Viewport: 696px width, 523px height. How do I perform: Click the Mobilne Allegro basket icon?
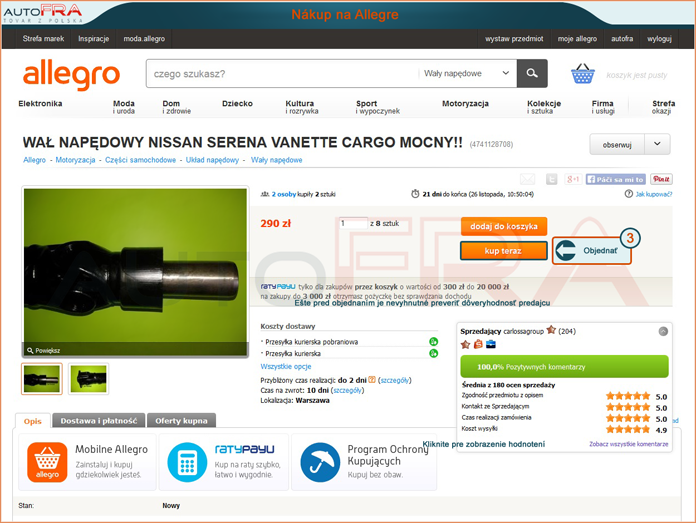[x=47, y=462]
